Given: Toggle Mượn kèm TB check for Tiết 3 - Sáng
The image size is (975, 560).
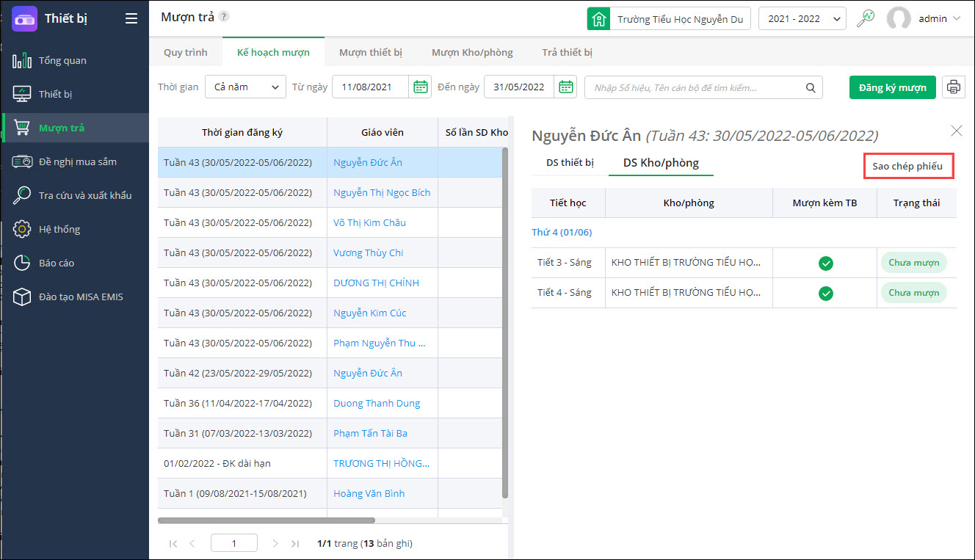Looking at the screenshot, I should [826, 263].
